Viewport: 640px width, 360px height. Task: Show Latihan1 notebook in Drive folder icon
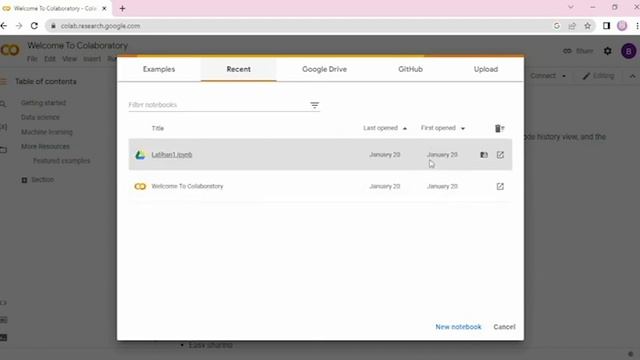click(x=484, y=155)
